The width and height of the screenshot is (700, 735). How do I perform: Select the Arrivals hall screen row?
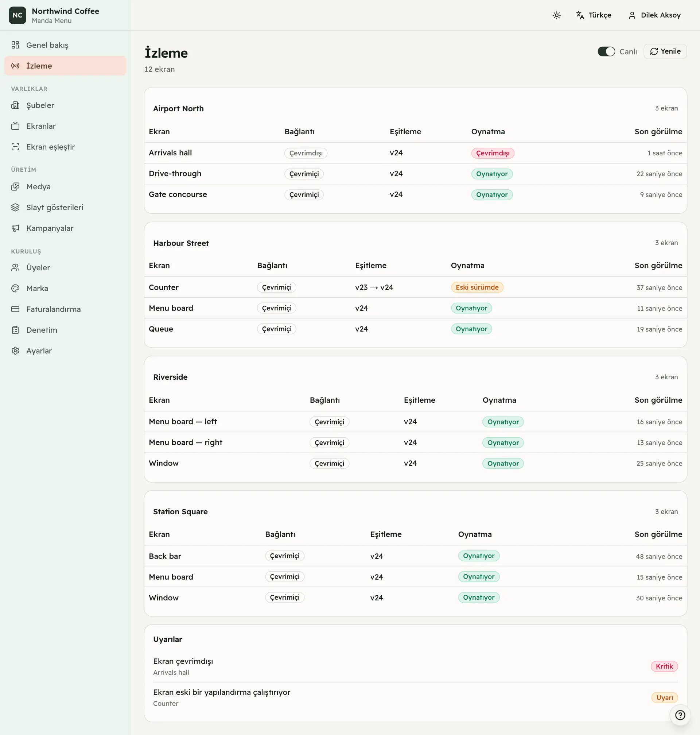pos(415,153)
